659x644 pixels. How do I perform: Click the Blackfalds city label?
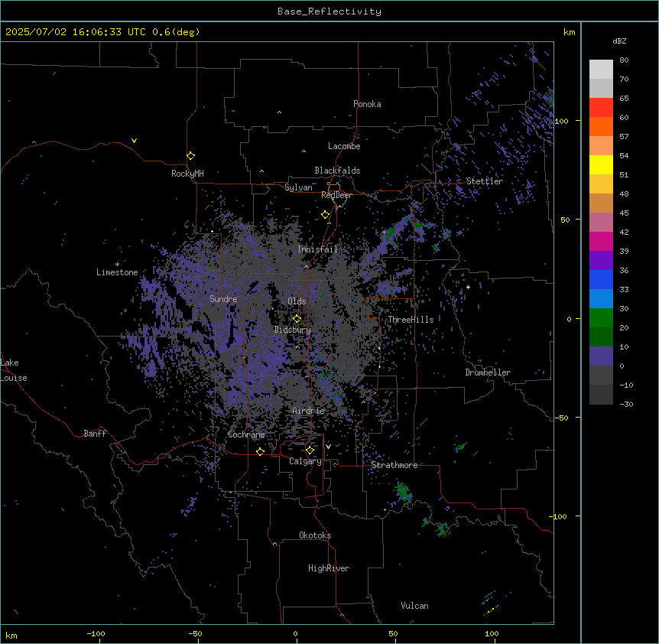point(337,171)
